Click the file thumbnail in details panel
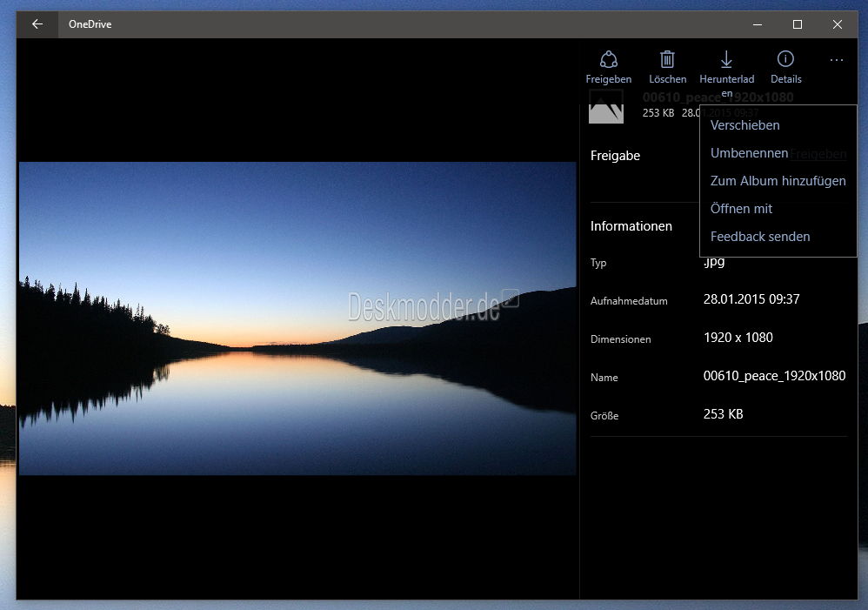Viewport: 868px width, 610px height. click(x=605, y=106)
